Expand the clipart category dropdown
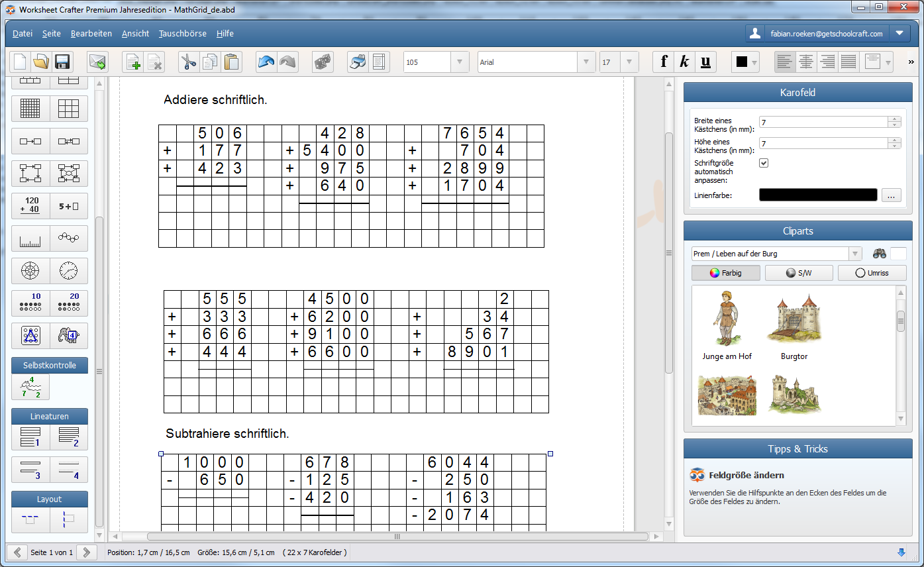 pyautogui.click(x=855, y=254)
